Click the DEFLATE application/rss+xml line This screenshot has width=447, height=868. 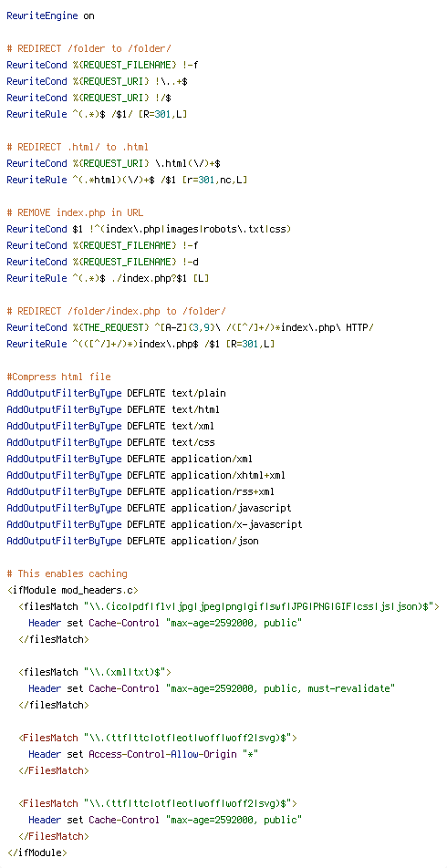pyautogui.click(x=140, y=491)
